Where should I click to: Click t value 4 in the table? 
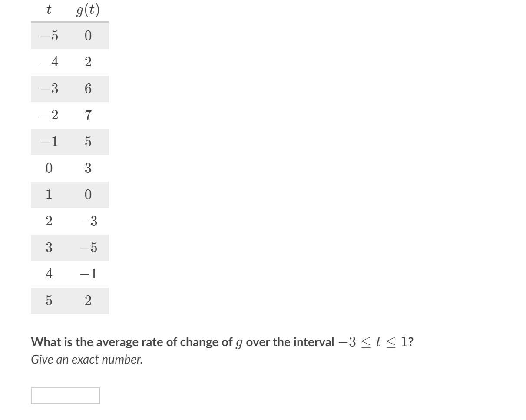(49, 274)
